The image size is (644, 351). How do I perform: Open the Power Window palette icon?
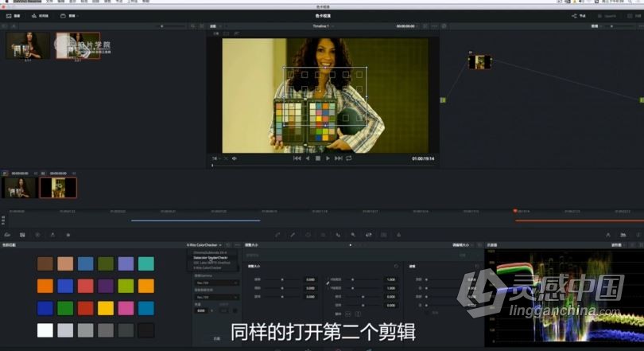(308, 235)
